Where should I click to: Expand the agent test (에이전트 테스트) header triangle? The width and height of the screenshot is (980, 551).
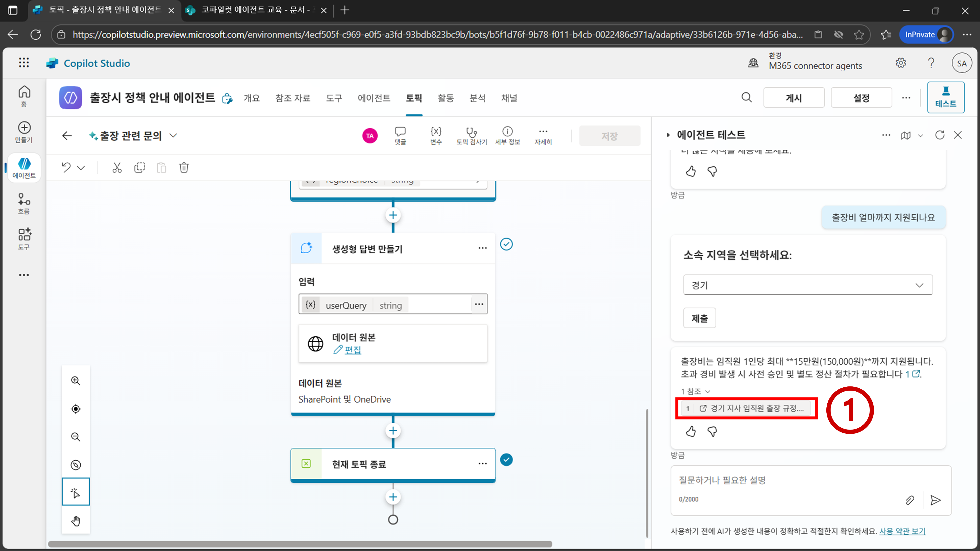click(668, 135)
